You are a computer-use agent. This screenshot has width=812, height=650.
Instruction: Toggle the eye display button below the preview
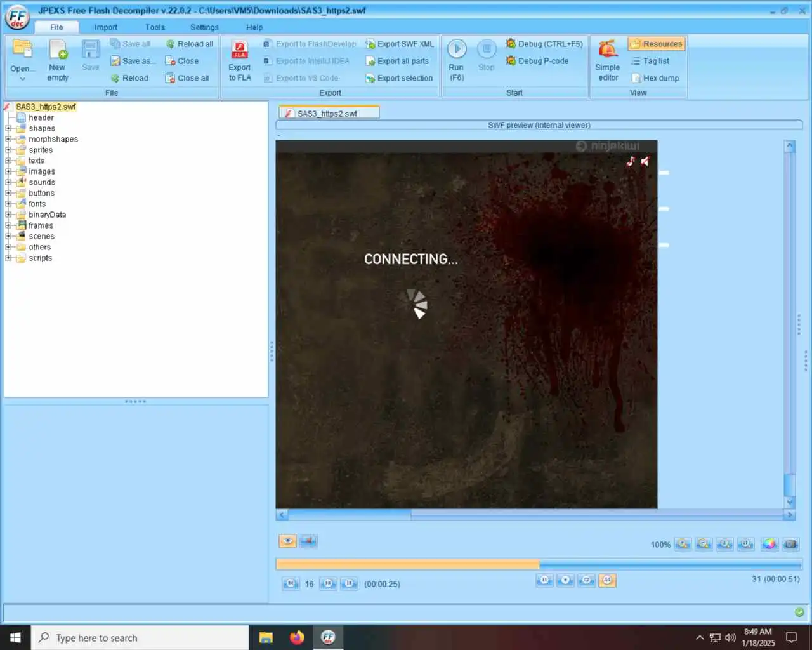[287, 541]
